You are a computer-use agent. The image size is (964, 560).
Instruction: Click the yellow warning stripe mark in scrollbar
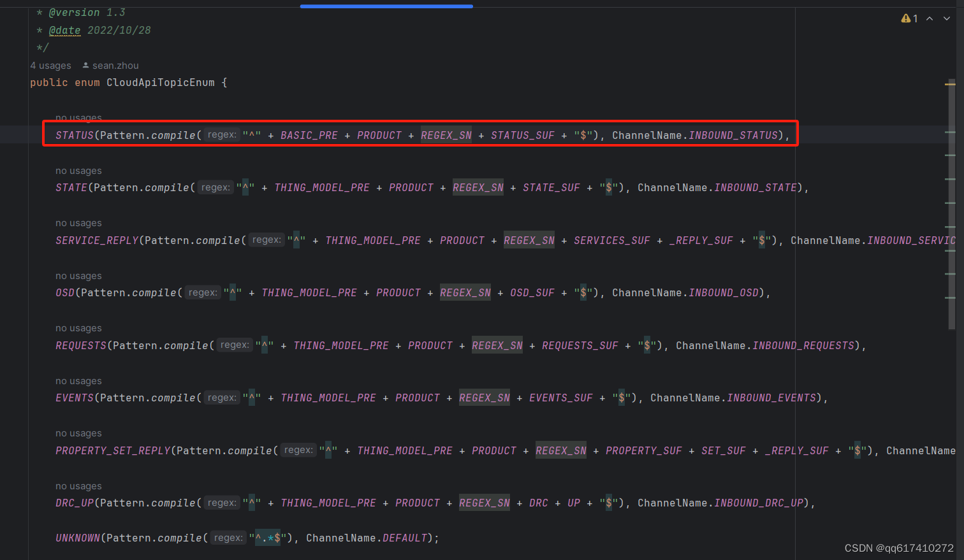coord(950,83)
